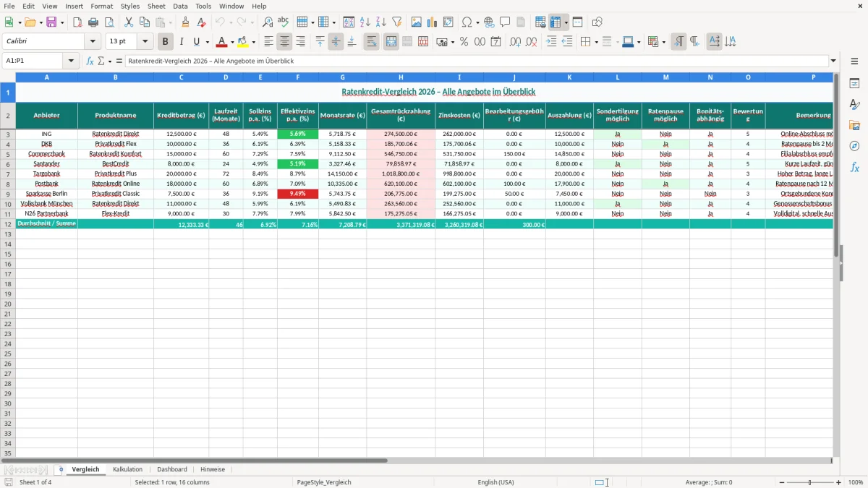
Task: Switch to the Dashboard sheet tab
Action: click(x=172, y=469)
